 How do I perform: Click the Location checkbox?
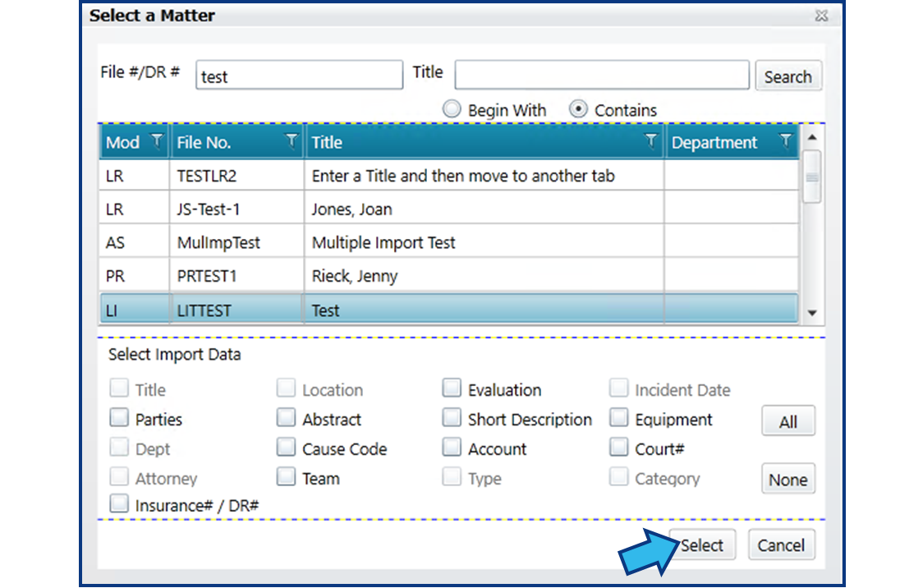click(x=286, y=388)
